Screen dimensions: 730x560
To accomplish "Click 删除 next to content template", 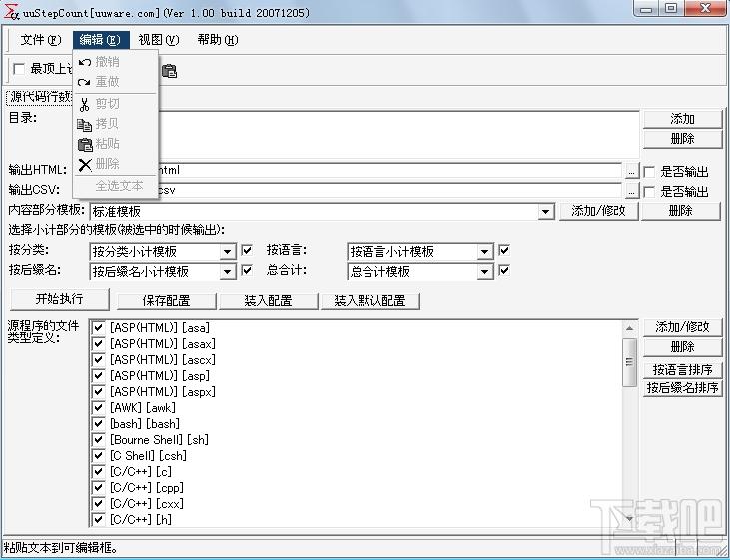I will (681, 211).
